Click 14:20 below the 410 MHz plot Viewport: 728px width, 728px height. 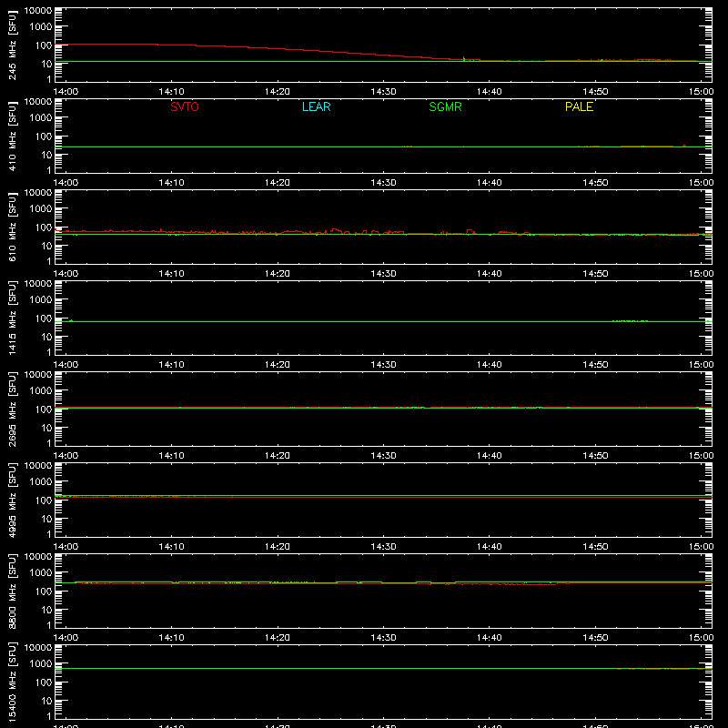tap(278, 183)
